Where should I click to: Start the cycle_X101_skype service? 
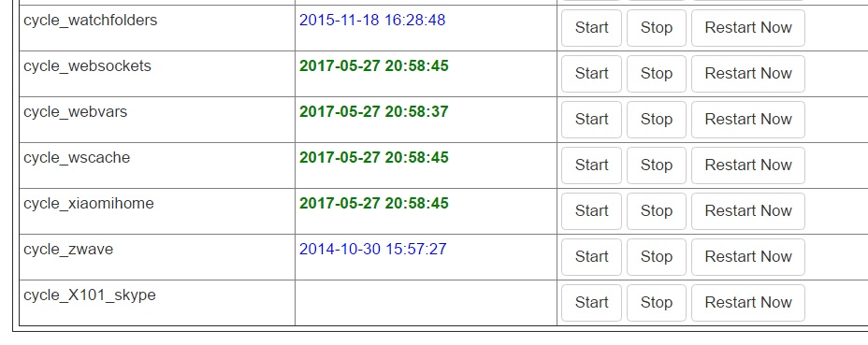point(591,303)
